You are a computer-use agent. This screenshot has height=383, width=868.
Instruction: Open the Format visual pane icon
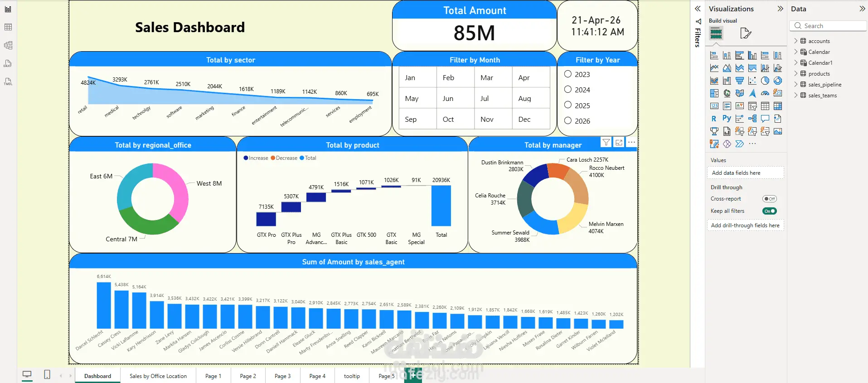pos(745,33)
